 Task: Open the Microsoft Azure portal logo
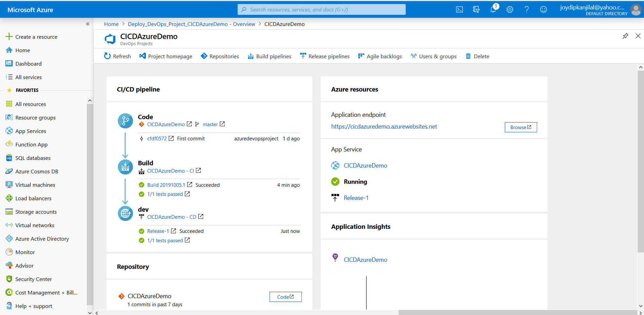tap(30, 10)
